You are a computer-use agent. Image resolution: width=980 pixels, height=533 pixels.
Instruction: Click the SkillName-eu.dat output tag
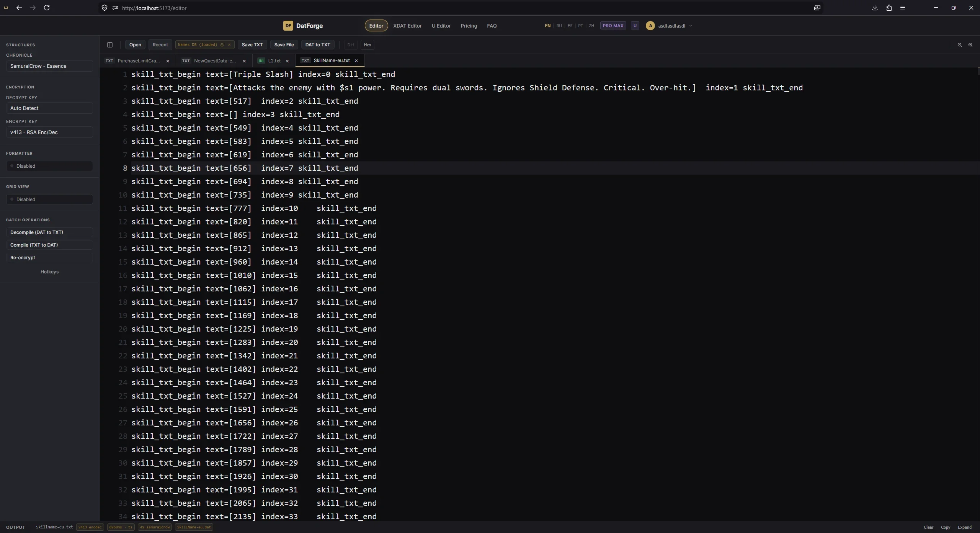pos(194,527)
